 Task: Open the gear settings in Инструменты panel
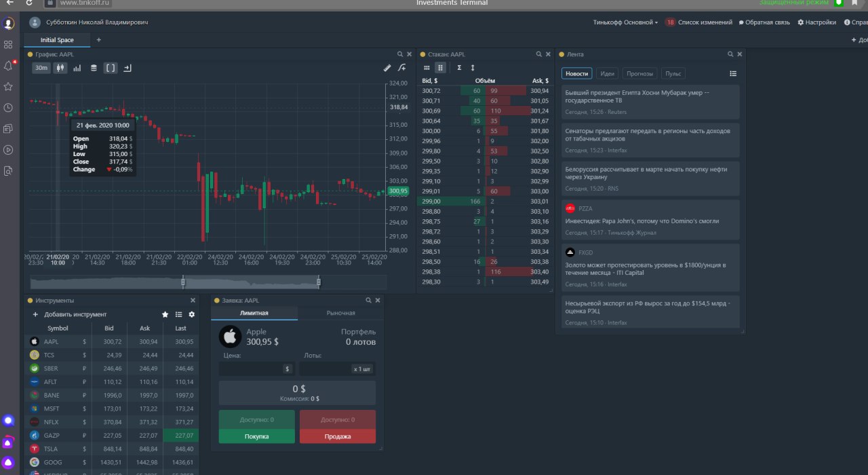(x=192, y=314)
